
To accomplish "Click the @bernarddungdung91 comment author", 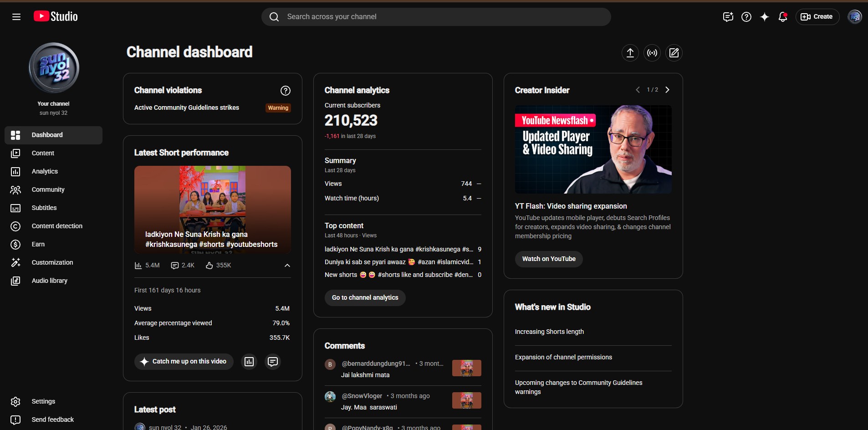I will [376, 363].
